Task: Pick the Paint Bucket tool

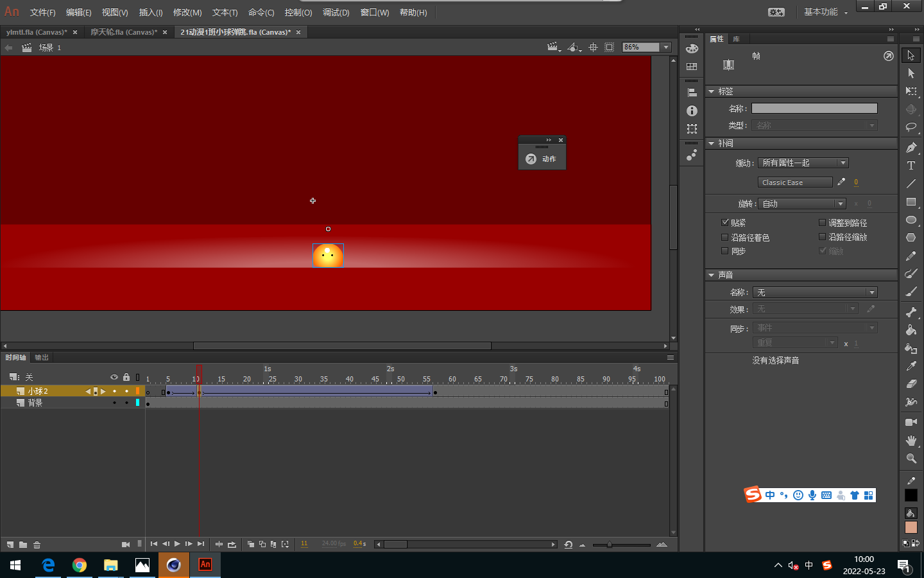Action: point(911,330)
